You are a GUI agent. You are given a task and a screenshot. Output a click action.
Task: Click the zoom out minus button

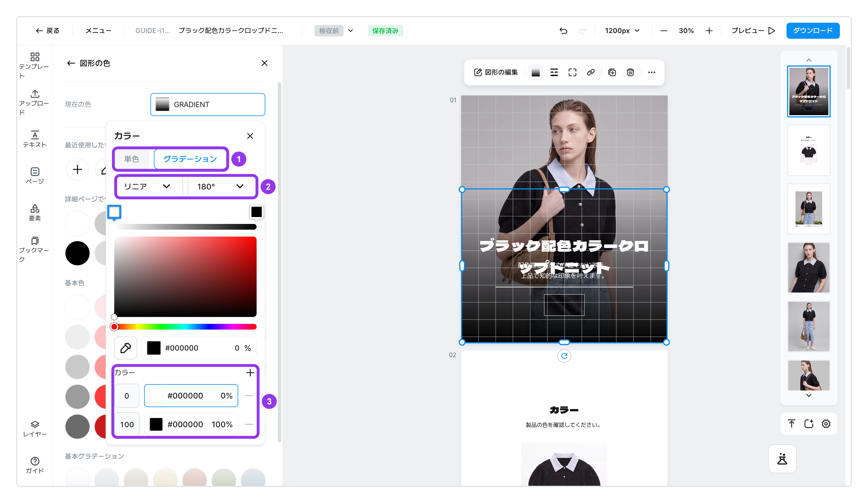pyautogui.click(x=664, y=31)
